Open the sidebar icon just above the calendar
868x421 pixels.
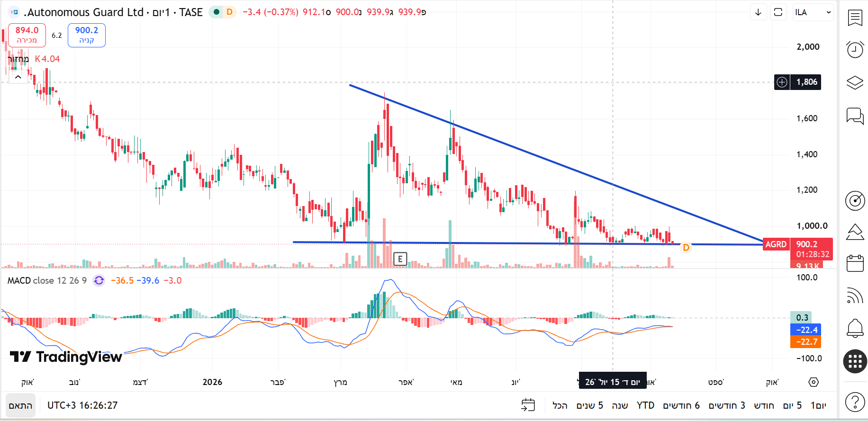coord(855,232)
